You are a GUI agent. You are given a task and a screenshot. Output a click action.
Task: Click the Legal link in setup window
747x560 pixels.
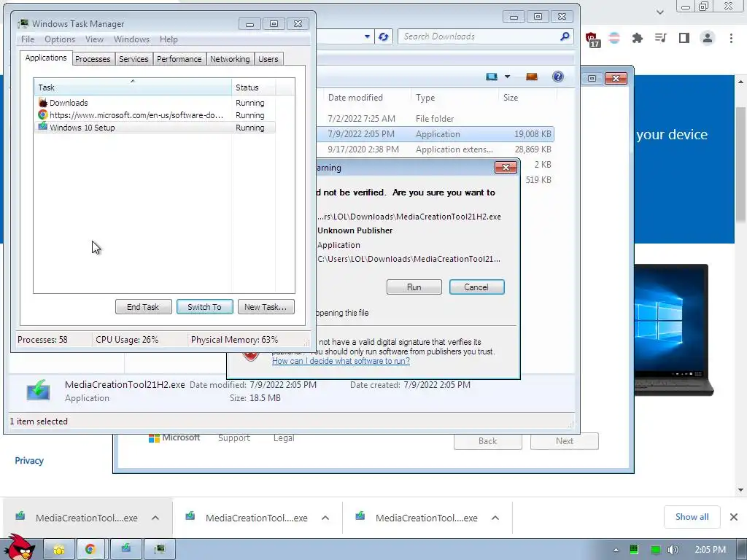[x=284, y=438]
